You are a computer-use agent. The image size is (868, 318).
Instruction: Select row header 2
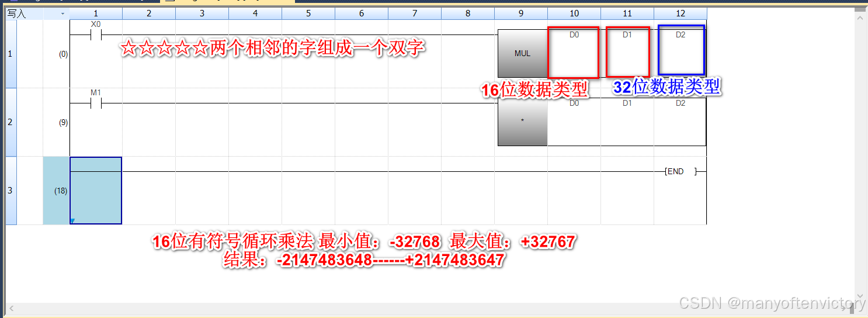[11, 122]
